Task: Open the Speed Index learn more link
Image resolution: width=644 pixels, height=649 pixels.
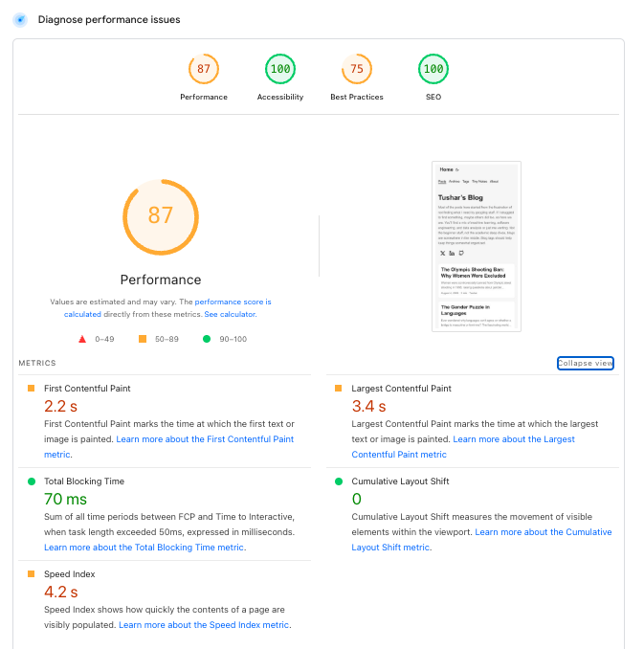Action: (204, 625)
